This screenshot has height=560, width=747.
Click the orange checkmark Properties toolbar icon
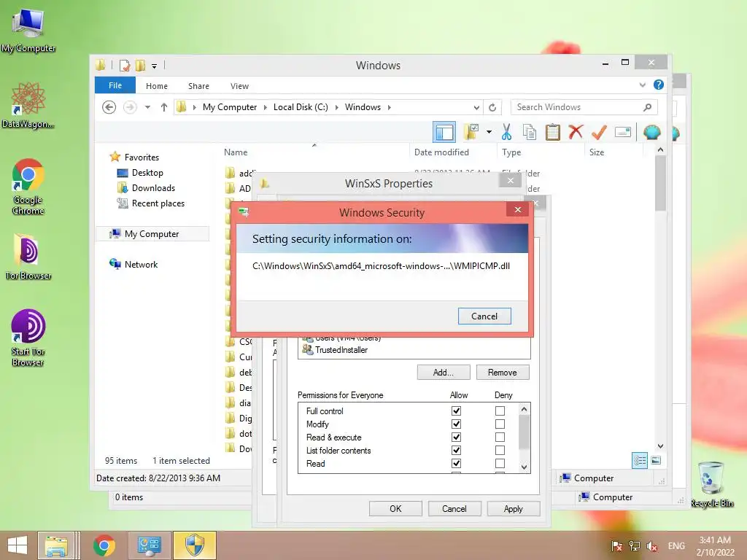point(599,132)
